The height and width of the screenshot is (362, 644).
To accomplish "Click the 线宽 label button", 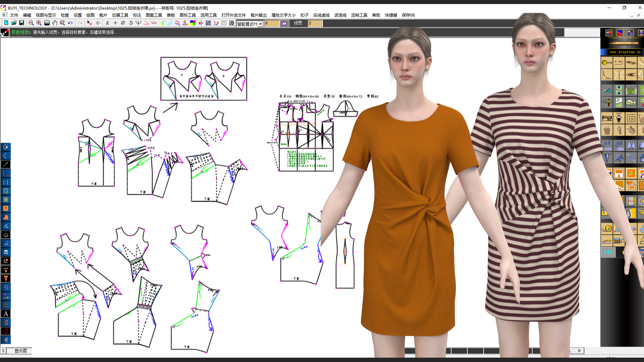I will click(x=298, y=23).
